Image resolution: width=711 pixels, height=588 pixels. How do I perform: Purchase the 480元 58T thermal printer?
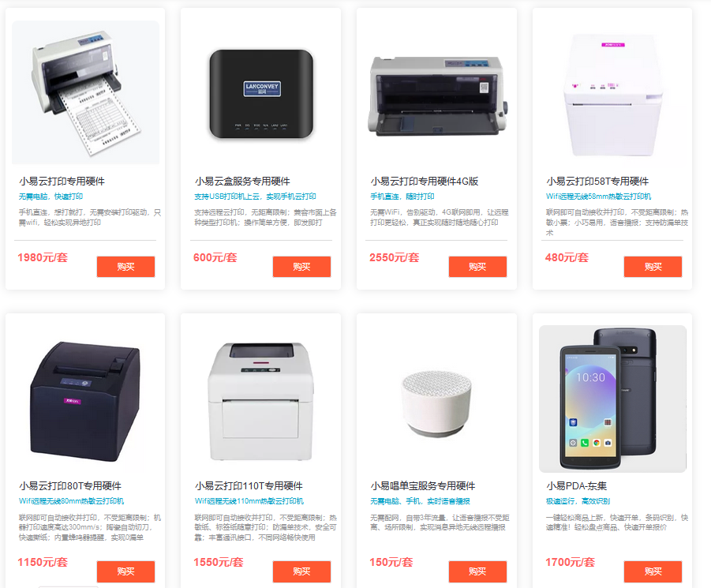[653, 267]
